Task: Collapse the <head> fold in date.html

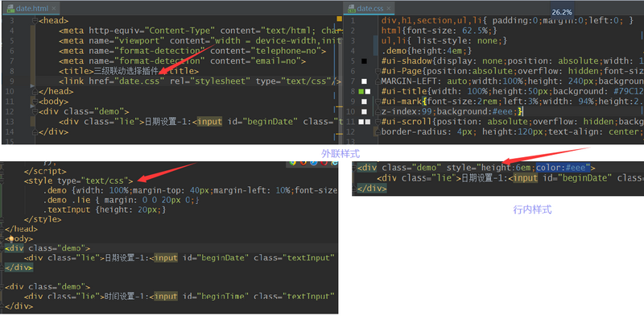Action: click(35, 21)
